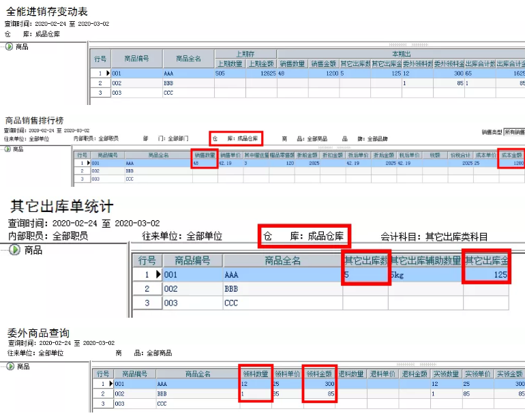Click 出库合计数 column header in 变动表
The image size is (525, 420).
click(x=480, y=63)
